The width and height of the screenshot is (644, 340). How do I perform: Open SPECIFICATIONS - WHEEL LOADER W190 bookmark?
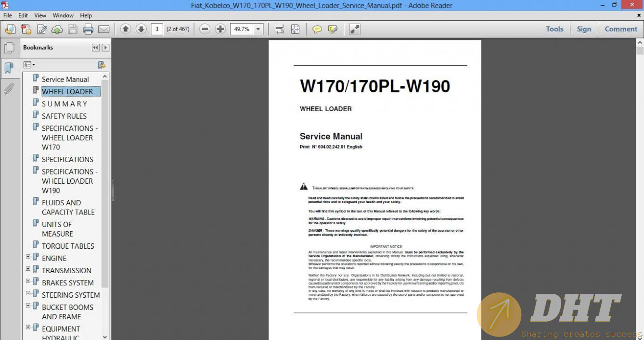tap(70, 181)
